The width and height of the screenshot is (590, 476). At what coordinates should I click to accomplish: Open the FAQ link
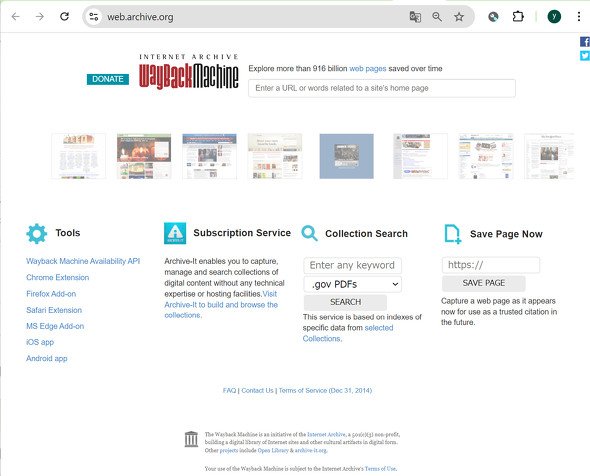pos(229,391)
